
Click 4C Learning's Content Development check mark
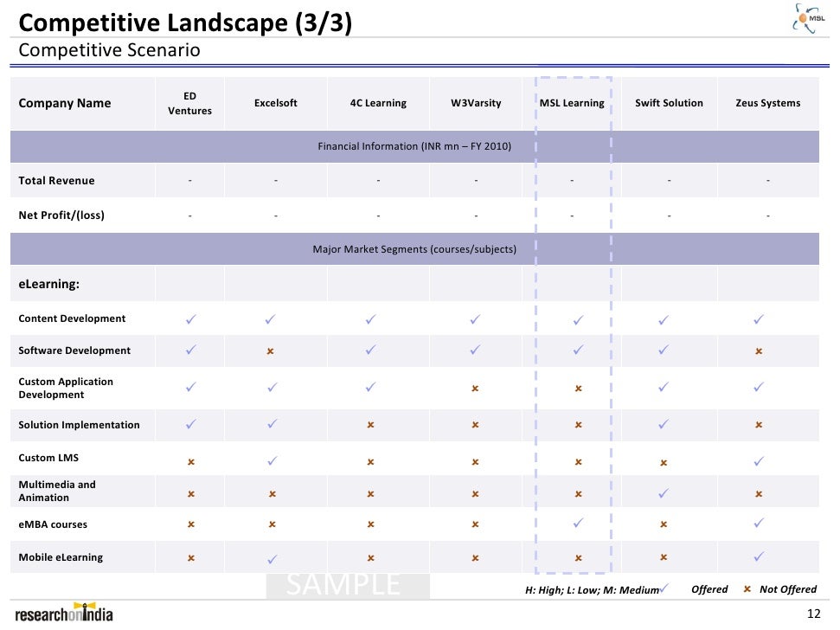370,319
